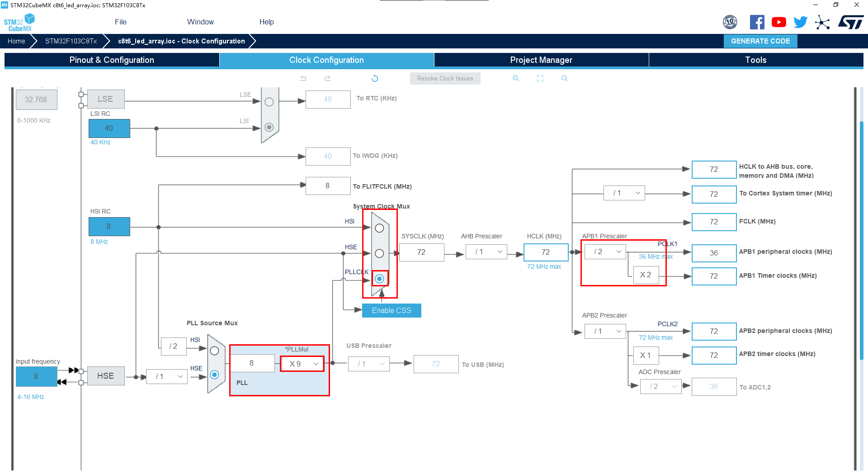Viewport: 868px width, 475px height.
Task: Open the PLLMul X 9 dropdown
Action: 302,364
